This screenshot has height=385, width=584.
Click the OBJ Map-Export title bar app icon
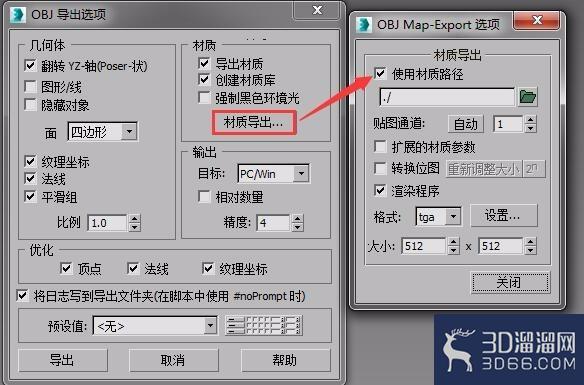pos(364,25)
